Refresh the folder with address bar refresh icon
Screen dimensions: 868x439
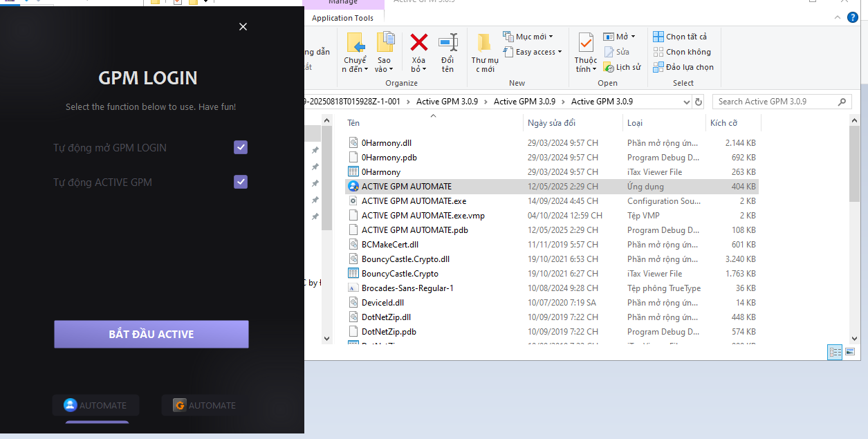click(x=698, y=102)
